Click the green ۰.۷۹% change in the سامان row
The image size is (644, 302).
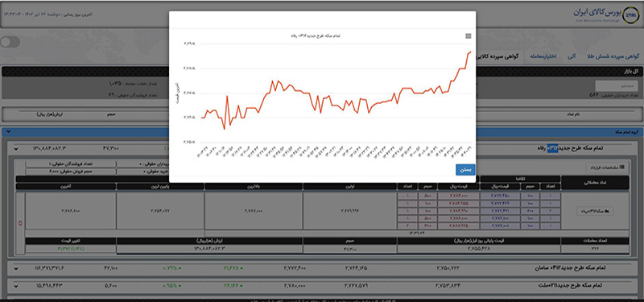pos(172,268)
